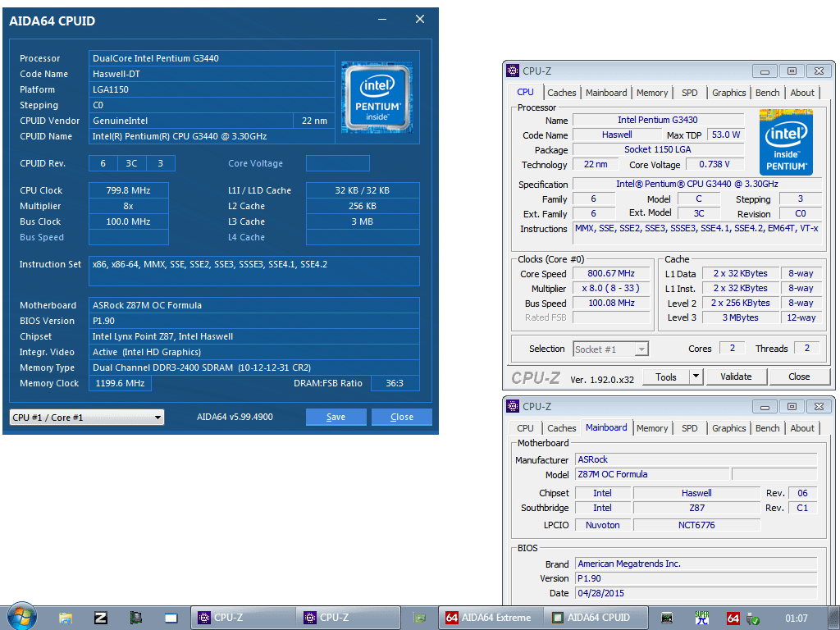The height and width of the screenshot is (630, 840).
Task: Open SPD tab in lower CPU-Z window
Action: coord(689,428)
